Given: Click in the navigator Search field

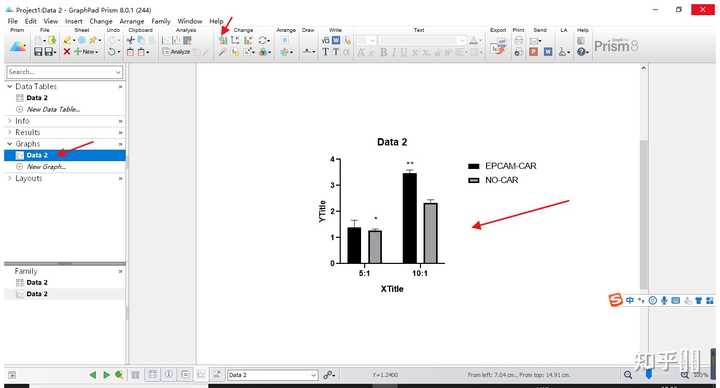Looking at the screenshot, I should point(64,72).
